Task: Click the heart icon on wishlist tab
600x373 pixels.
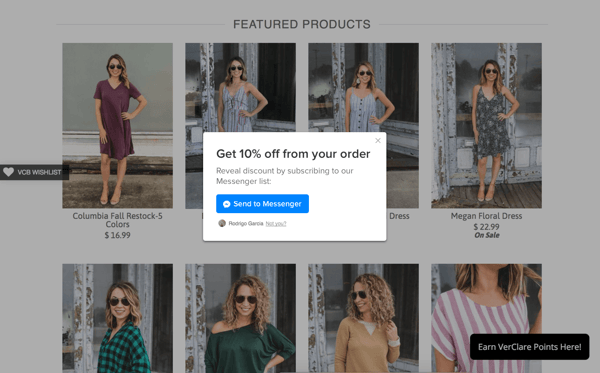Action: 8,172
